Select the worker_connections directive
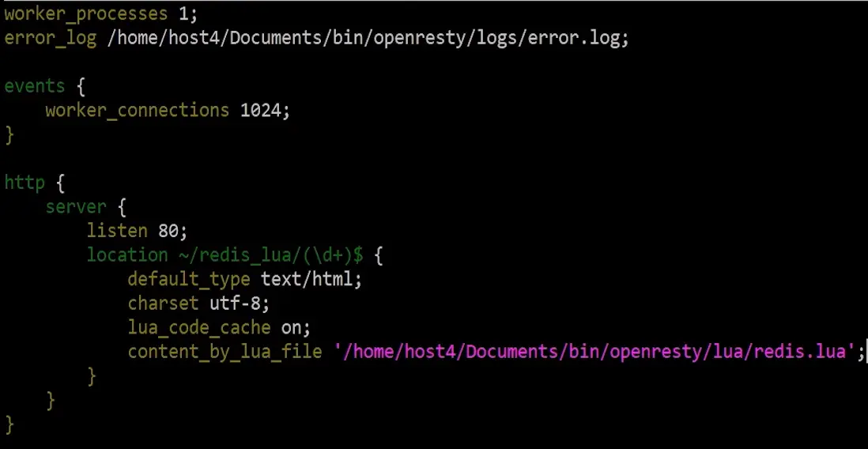Image resolution: width=868 pixels, height=449 pixels. pos(137,111)
